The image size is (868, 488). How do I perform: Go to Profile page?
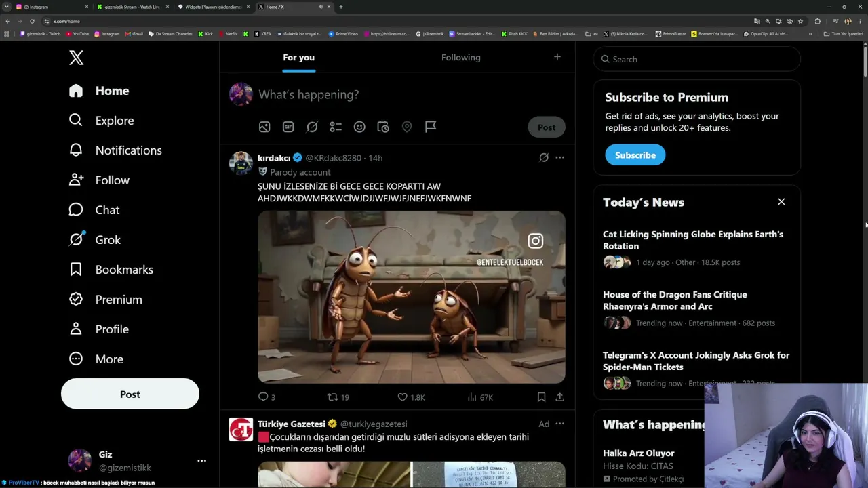coord(99,329)
